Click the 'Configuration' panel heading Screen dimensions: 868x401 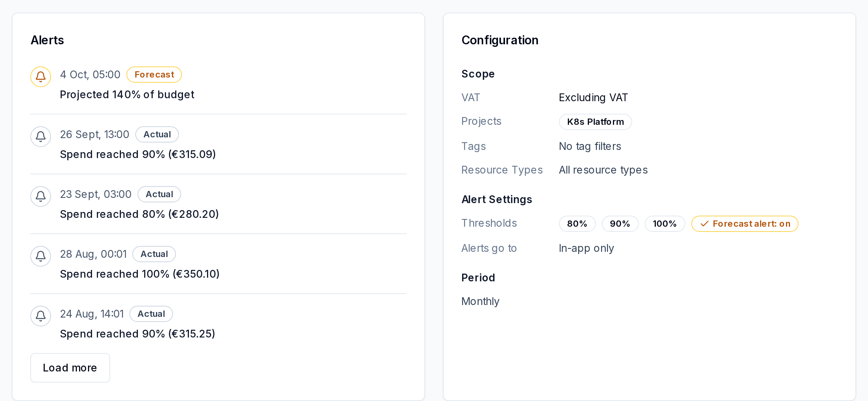point(500,40)
